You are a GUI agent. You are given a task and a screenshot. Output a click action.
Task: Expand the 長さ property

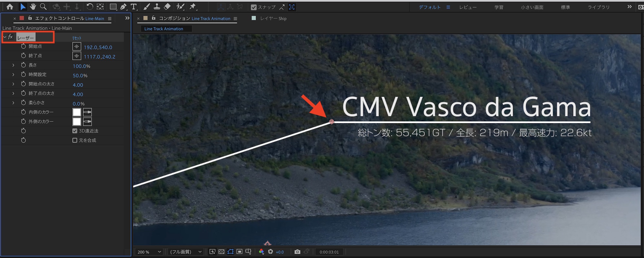[x=13, y=65]
